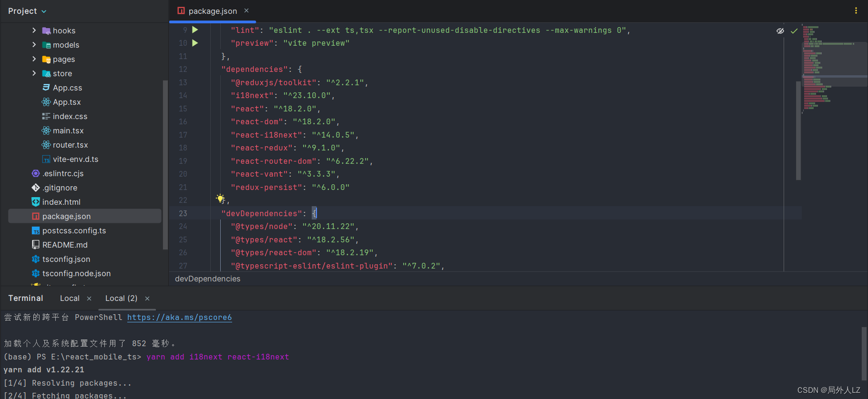This screenshot has width=868, height=399.
Task: Click devDependencies breadcrumb below editor
Action: [x=207, y=279]
